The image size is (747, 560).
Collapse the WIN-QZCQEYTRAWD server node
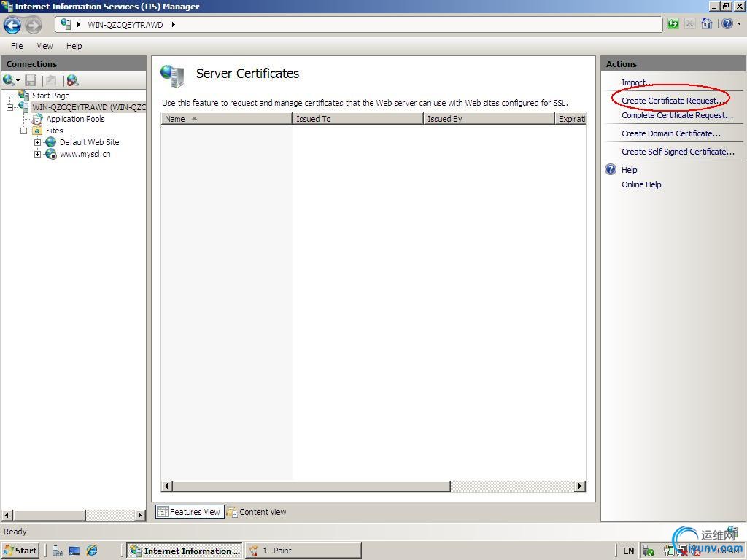pyautogui.click(x=9, y=108)
